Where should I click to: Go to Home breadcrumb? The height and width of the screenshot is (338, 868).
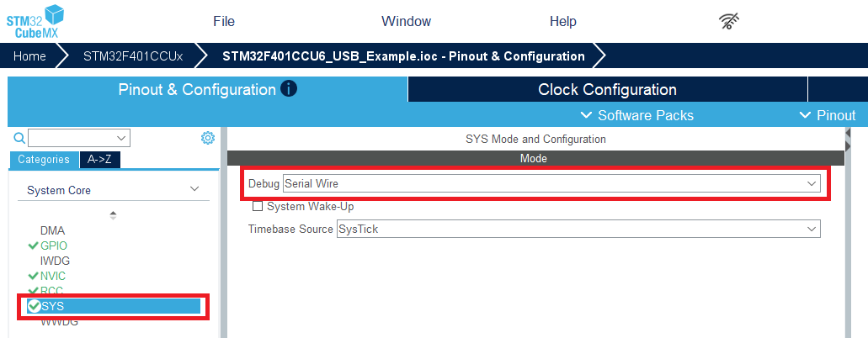[x=29, y=56]
